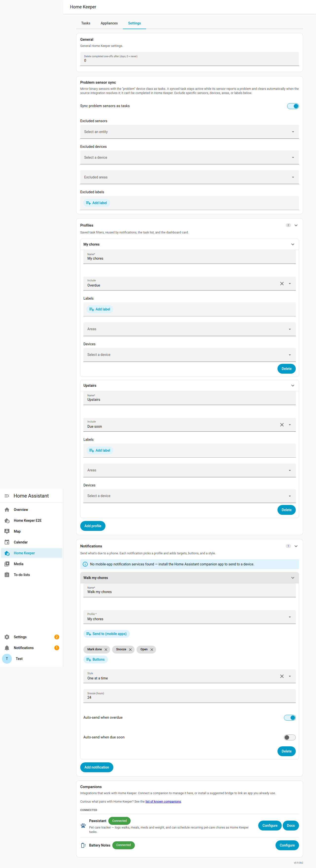Edit Delete completed one-offs days field

pyautogui.click(x=189, y=59)
